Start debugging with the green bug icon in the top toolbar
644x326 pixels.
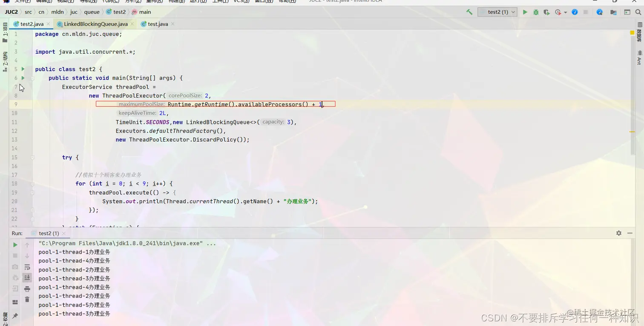pyautogui.click(x=536, y=12)
